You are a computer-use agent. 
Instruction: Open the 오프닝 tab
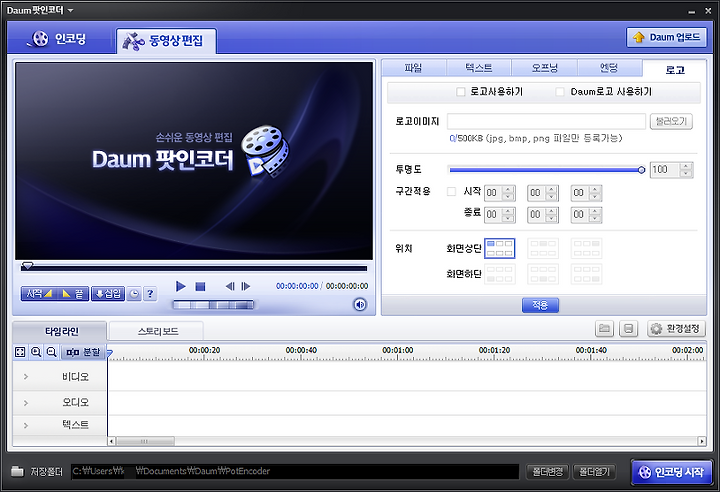coord(544,68)
